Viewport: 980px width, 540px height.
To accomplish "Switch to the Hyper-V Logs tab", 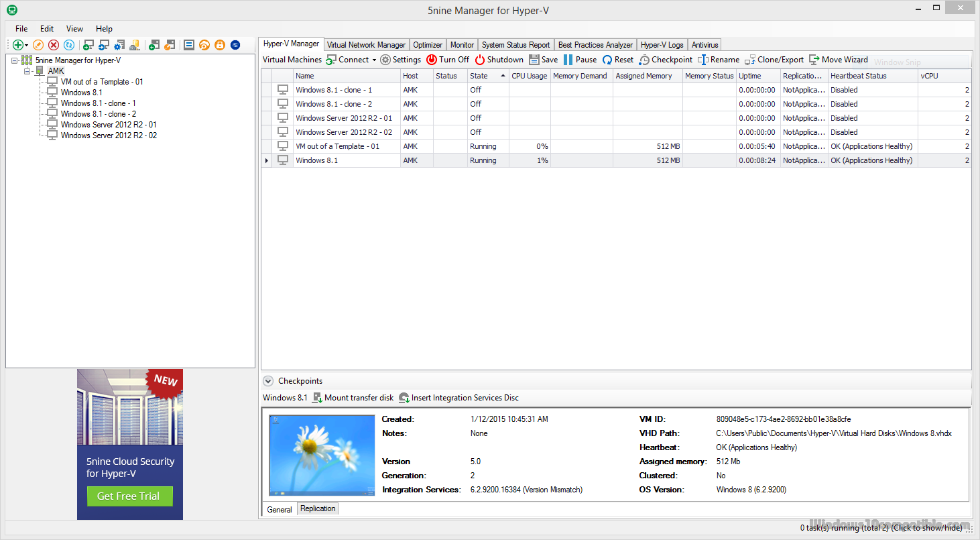I will 662,45.
